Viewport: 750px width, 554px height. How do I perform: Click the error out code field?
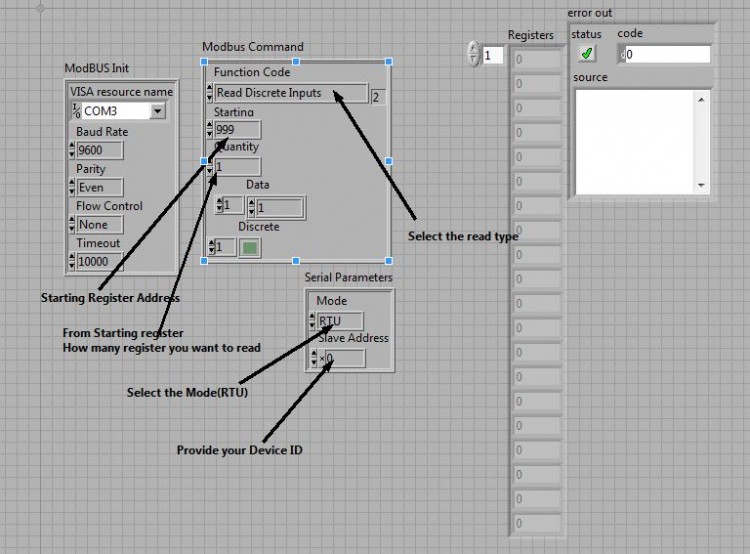point(667,54)
